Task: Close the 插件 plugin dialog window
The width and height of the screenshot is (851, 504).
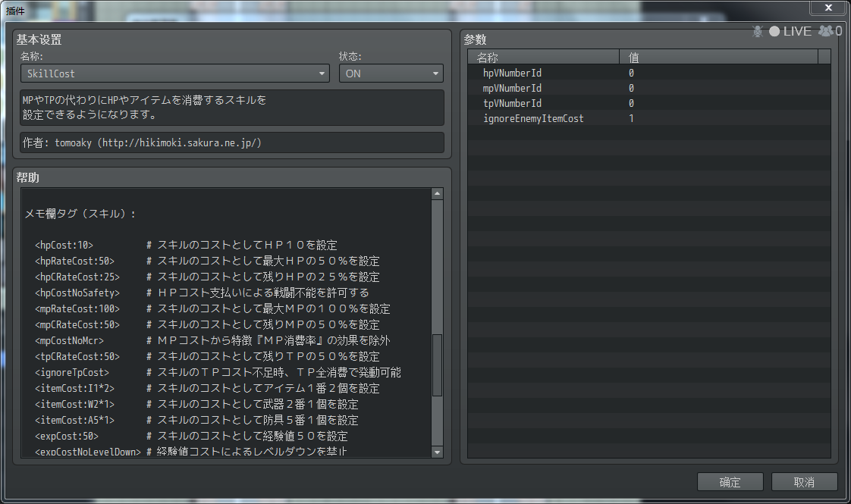Action: coord(828,7)
